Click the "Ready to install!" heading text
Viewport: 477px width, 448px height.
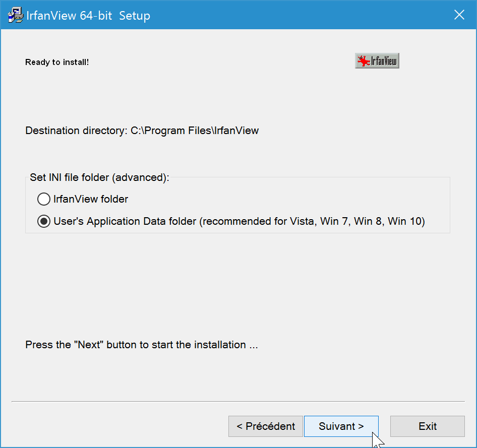click(x=57, y=62)
